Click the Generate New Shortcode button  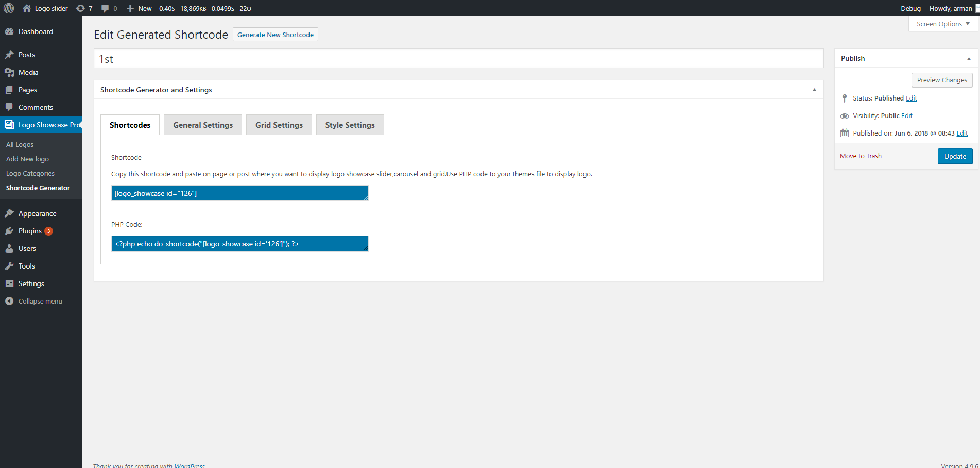tap(276, 35)
